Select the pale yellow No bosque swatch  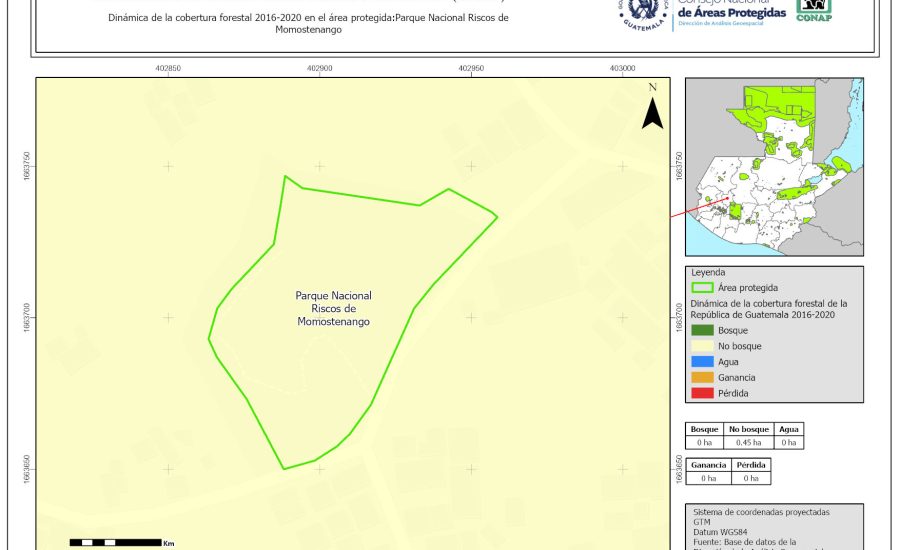[703, 346]
